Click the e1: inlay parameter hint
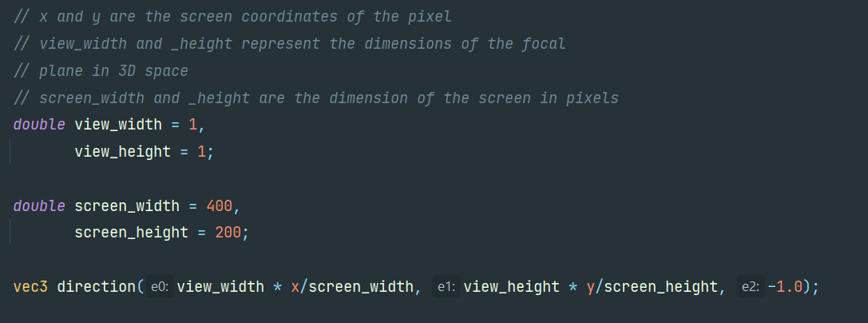Viewport: 868px width, 323px height. pos(446,287)
